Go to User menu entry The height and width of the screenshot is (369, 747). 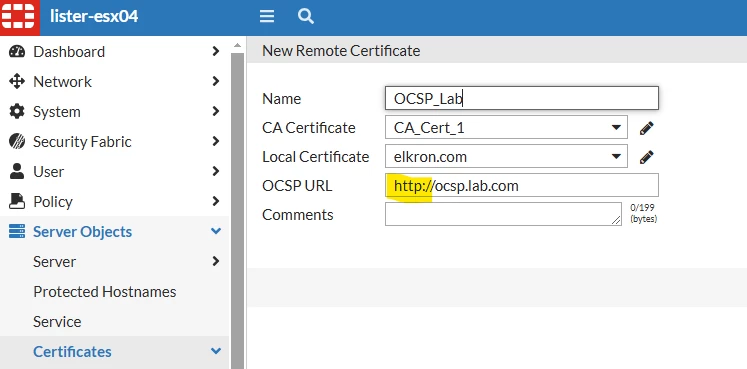click(x=48, y=171)
